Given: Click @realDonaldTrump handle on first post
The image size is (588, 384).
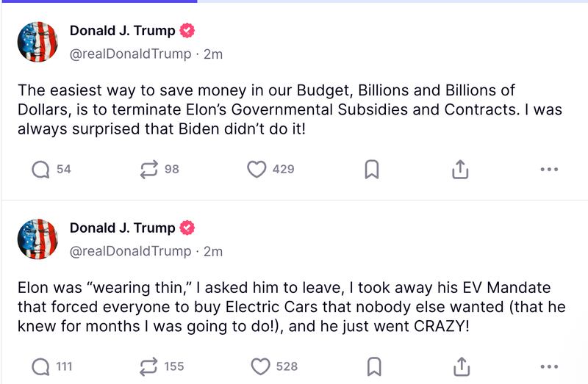Looking at the screenshot, I should tap(130, 54).
